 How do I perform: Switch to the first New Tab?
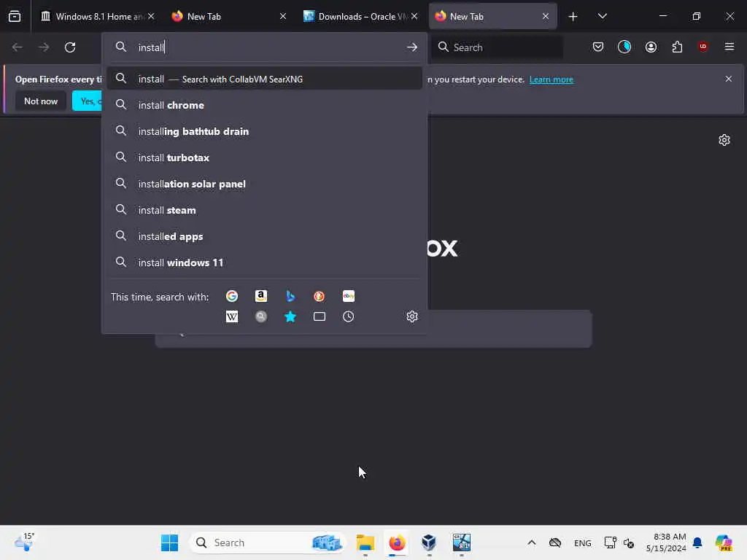point(228,16)
